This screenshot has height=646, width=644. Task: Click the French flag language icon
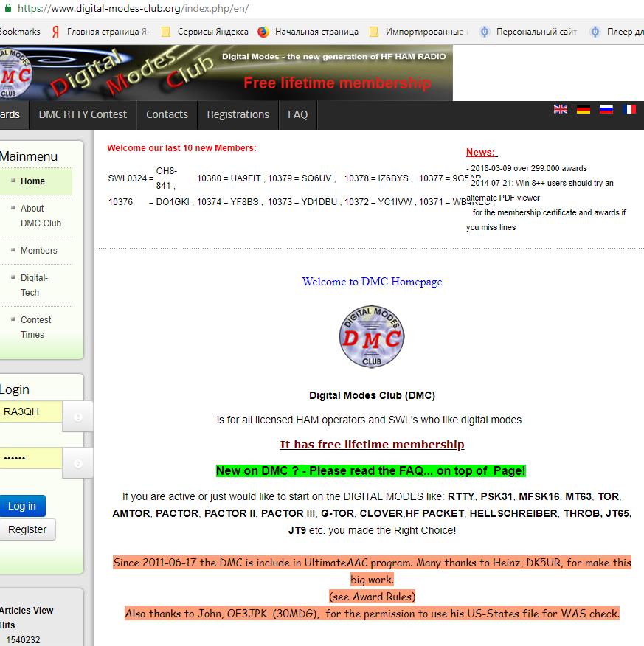[x=629, y=109]
